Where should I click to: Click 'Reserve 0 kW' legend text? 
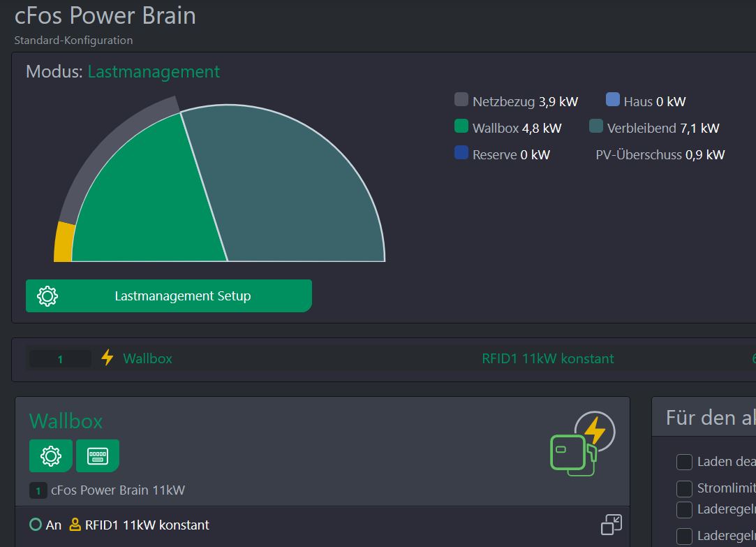point(511,155)
